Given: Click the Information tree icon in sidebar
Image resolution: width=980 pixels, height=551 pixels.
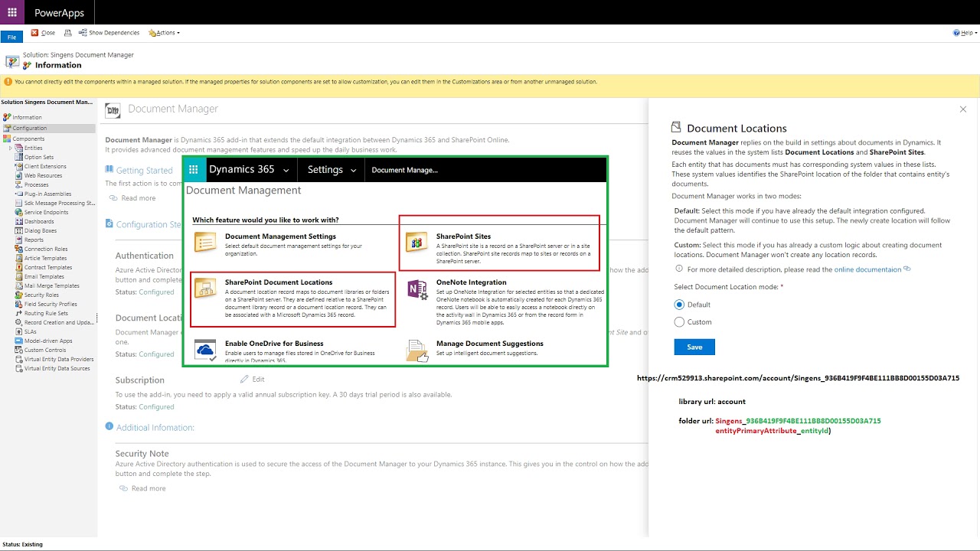Looking at the screenshot, I should (7, 117).
